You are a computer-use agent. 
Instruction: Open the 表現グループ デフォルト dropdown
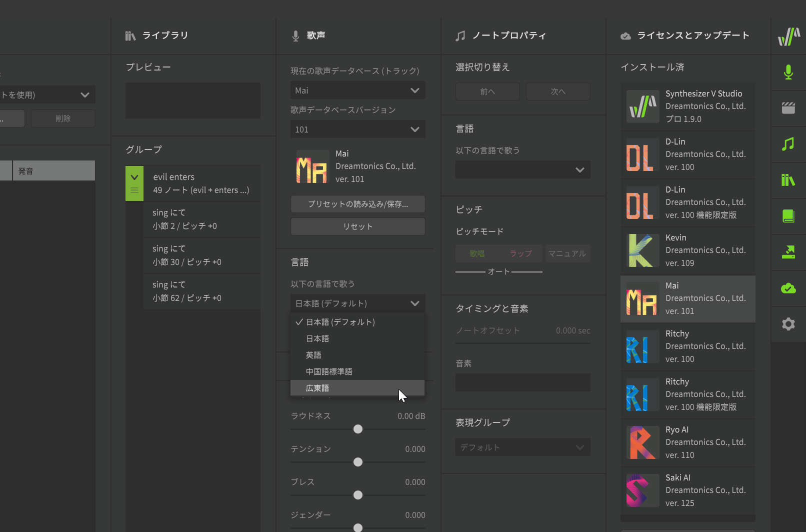coord(523,447)
